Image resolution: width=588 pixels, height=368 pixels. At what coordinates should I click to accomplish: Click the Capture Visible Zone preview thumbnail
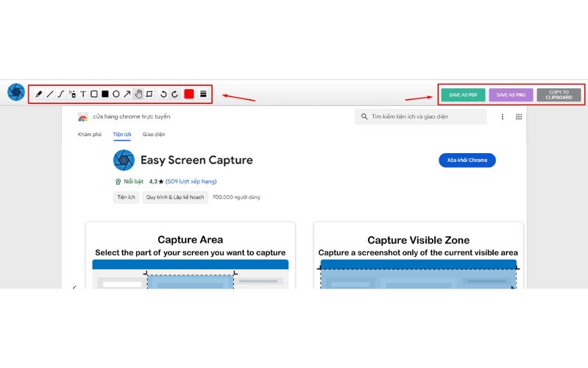[419, 255]
